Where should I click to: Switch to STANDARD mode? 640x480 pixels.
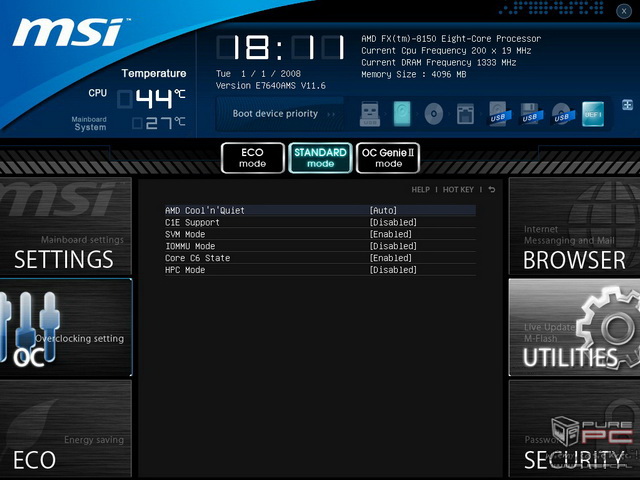pos(320,158)
